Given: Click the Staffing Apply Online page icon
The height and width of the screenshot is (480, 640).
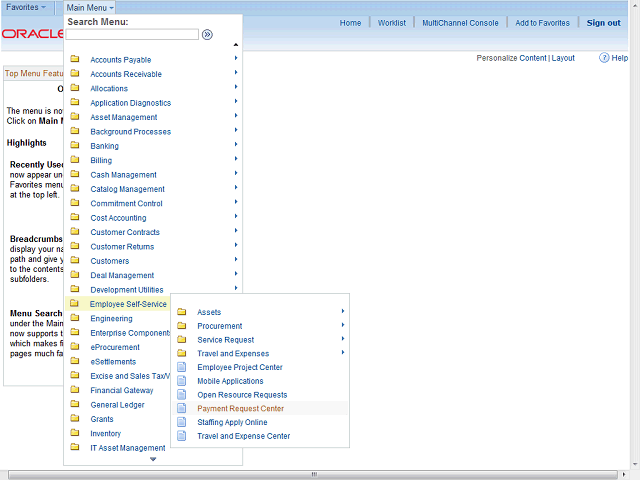Looking at the screenshot, I should 182,422.
